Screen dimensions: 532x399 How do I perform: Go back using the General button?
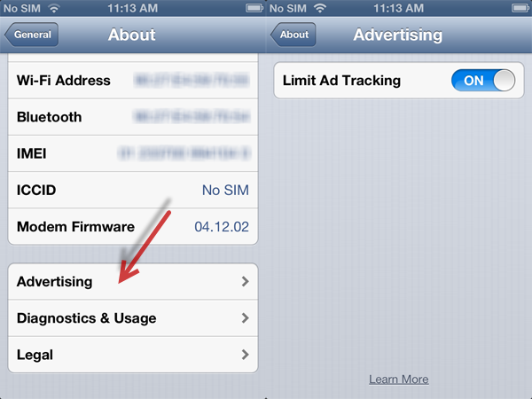[31, 35]
